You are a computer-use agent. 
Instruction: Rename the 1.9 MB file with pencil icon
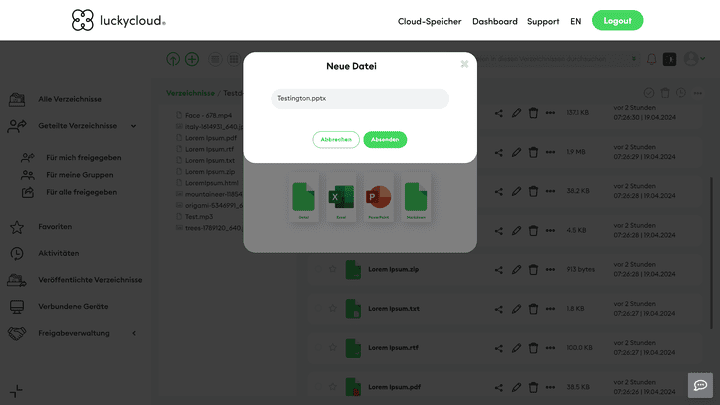coord(516,152)
